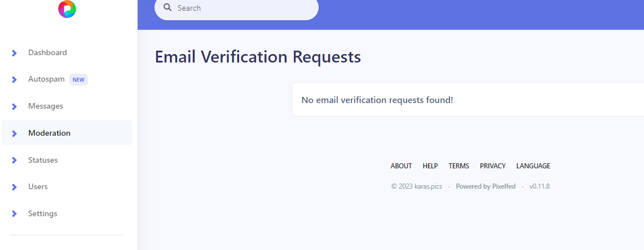Open the Autospam section
The image size is (644, 250).
point(67,79)
